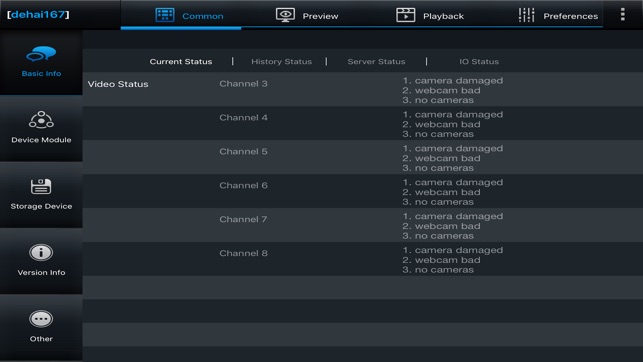This screenshot has height=362, width=643.
Task: Click Channel 6 'camera damaged' text
Action: pyautogui.click(x=453, y=182)
